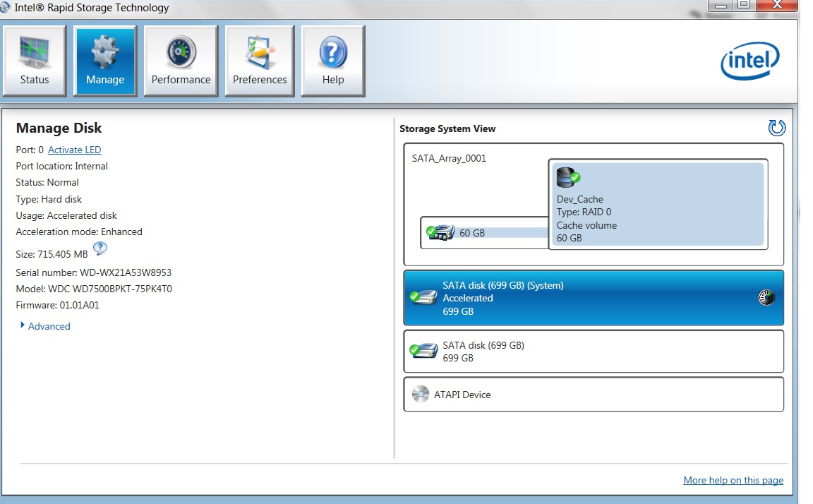Select the 60 GB cache disk
The image size is (813, 504).
(x=484, y=233)
